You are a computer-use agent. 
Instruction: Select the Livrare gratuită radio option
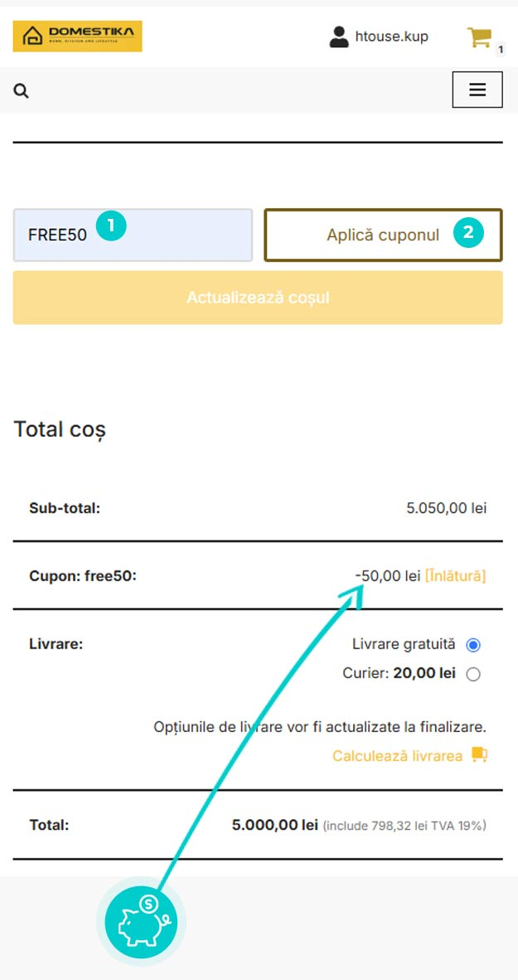(473, 644)
